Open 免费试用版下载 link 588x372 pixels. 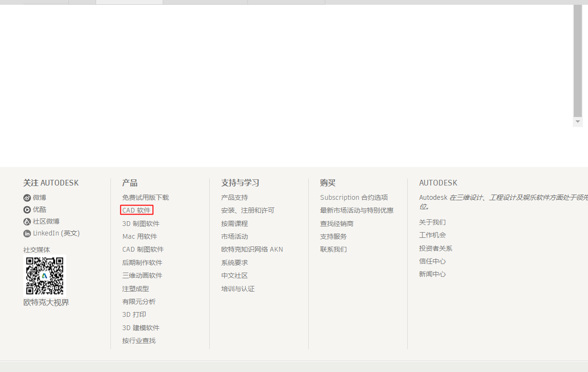pos(146,197)
